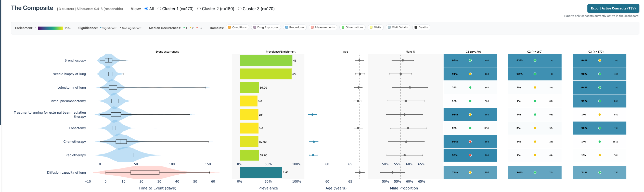Click the C1 Radiotherapy 98% cell
Image resolution: width=644 pixels, height=192 pixels.
click(x=470, y=155)
